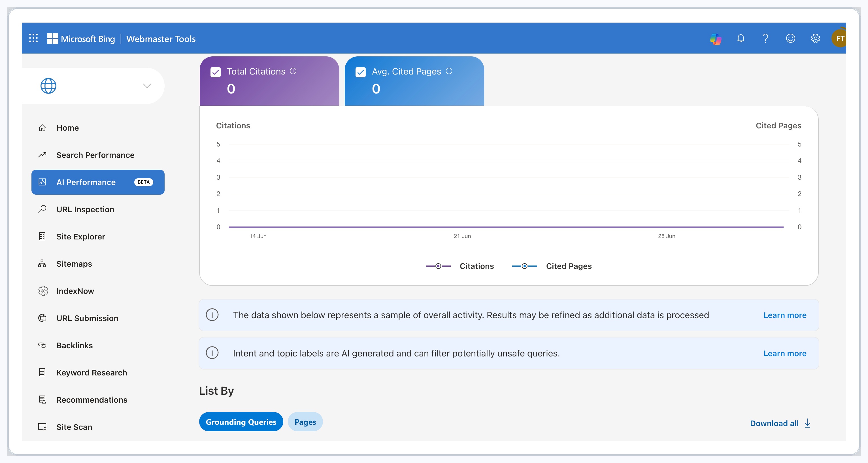
Task: Click the AI Performance chart icon
Action: (x=42, y=182)
